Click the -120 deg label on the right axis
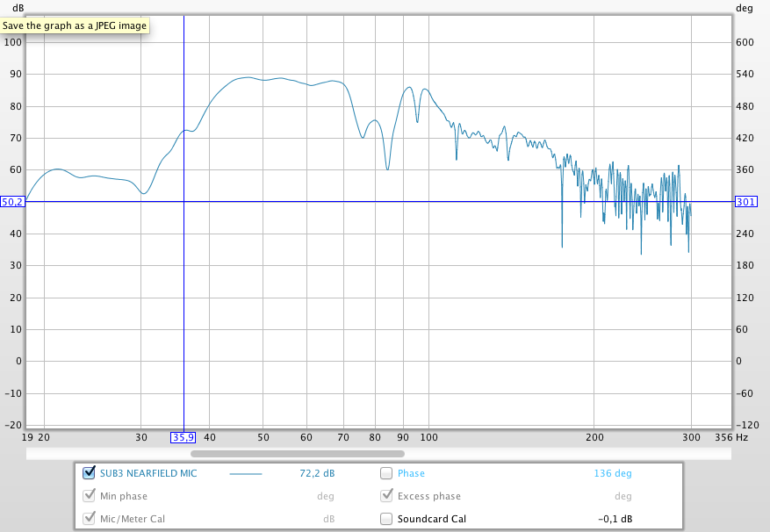 pos(747,425)
